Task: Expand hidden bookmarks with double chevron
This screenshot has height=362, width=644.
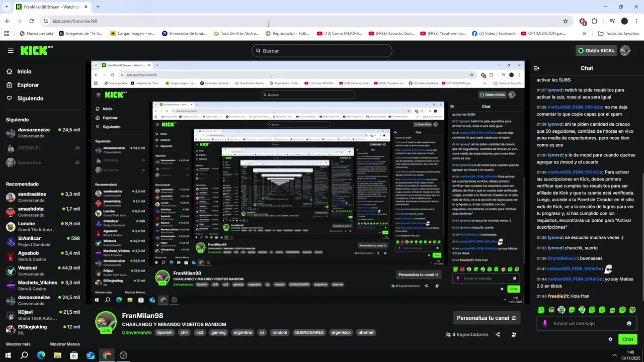Action: pos(584,34)
